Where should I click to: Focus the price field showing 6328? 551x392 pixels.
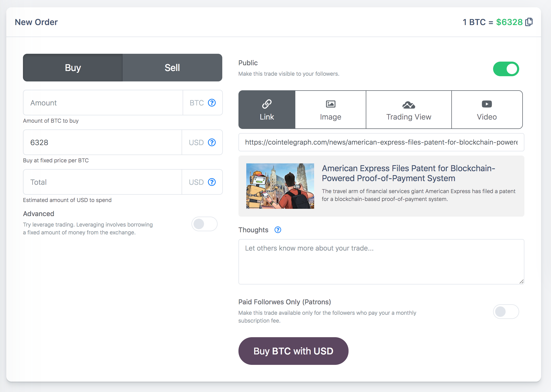[x=103, y=142]
